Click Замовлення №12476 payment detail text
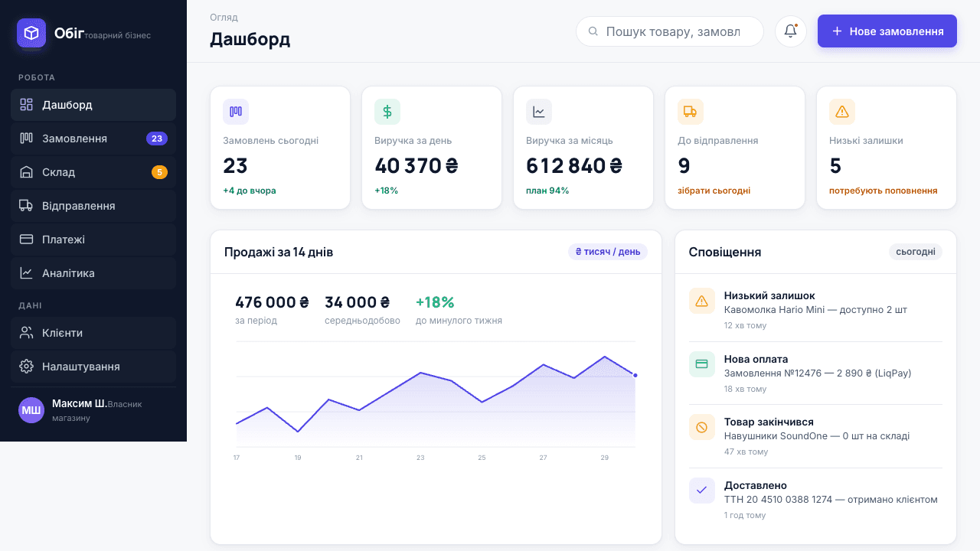This screenshot has width=980, height=551. (818, 373)
